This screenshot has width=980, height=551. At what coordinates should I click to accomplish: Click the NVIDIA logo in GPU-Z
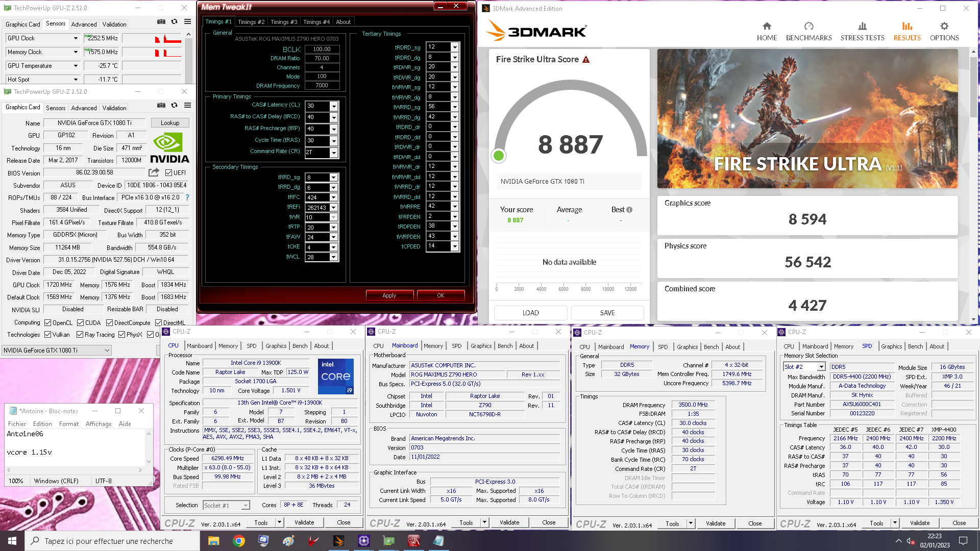pyautogui.click(x=169, y=148)
